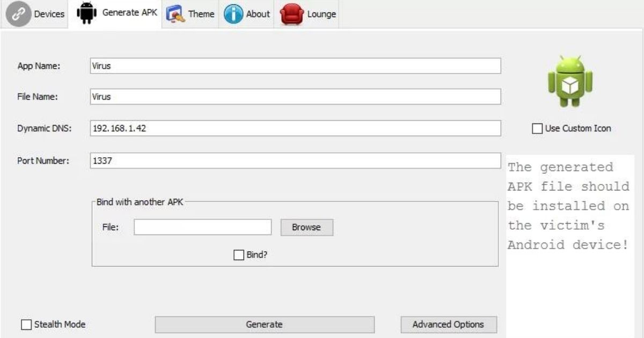Viewport: 644px width, 338px height.
Task: Click the App Name input field
Action: click(295, 66)
